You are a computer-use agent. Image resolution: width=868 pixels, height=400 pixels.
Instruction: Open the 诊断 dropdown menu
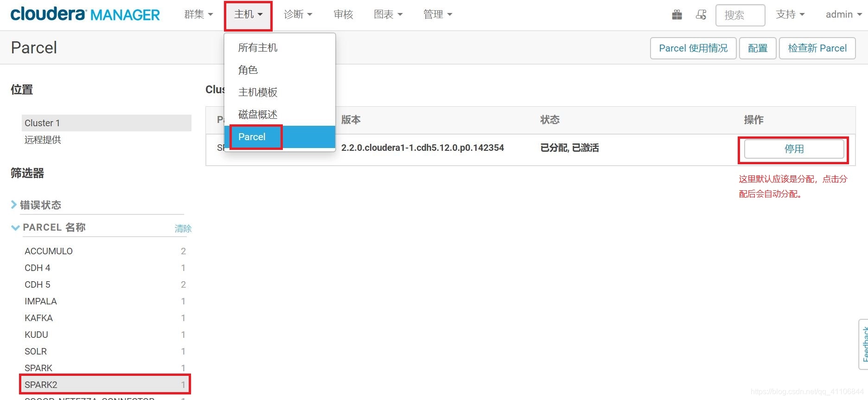298,14
